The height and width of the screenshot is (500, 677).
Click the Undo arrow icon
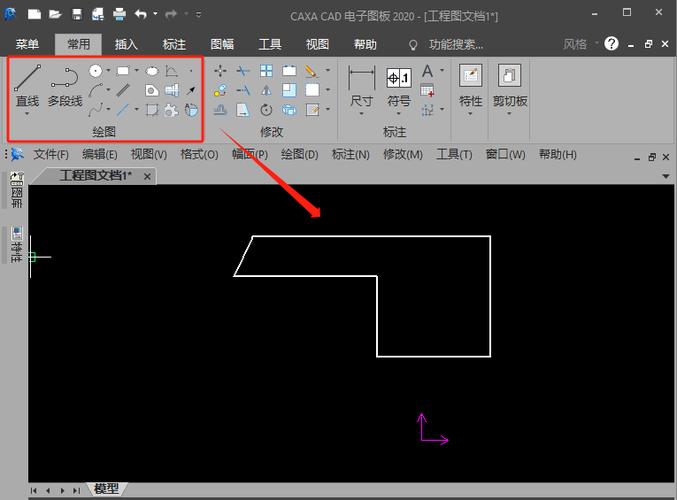pos(141,14)
